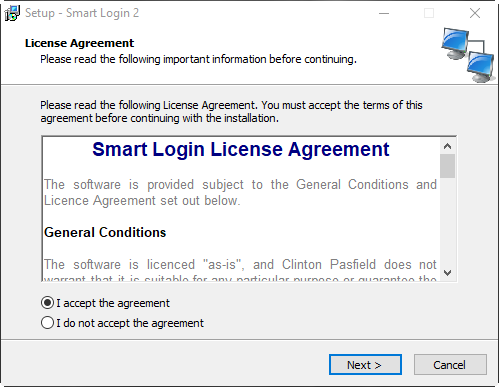Click "Smart Login License Agreement" heading

[x=241, y=149]
